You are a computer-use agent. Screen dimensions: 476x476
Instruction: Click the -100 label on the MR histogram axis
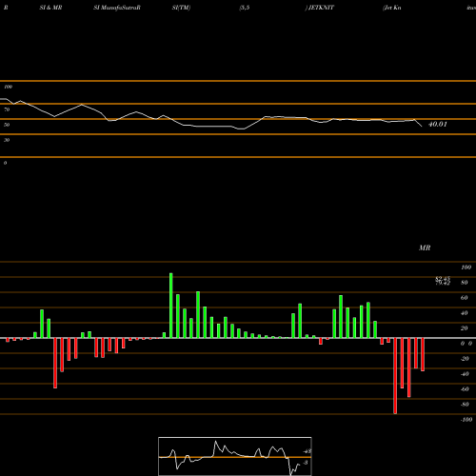[x=466, y=420]
